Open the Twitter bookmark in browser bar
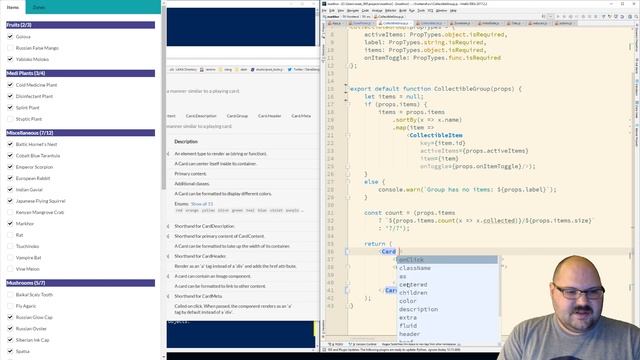The width and height of the screenshot is (640, 360). pyautogui.click(x=303, y=70)
